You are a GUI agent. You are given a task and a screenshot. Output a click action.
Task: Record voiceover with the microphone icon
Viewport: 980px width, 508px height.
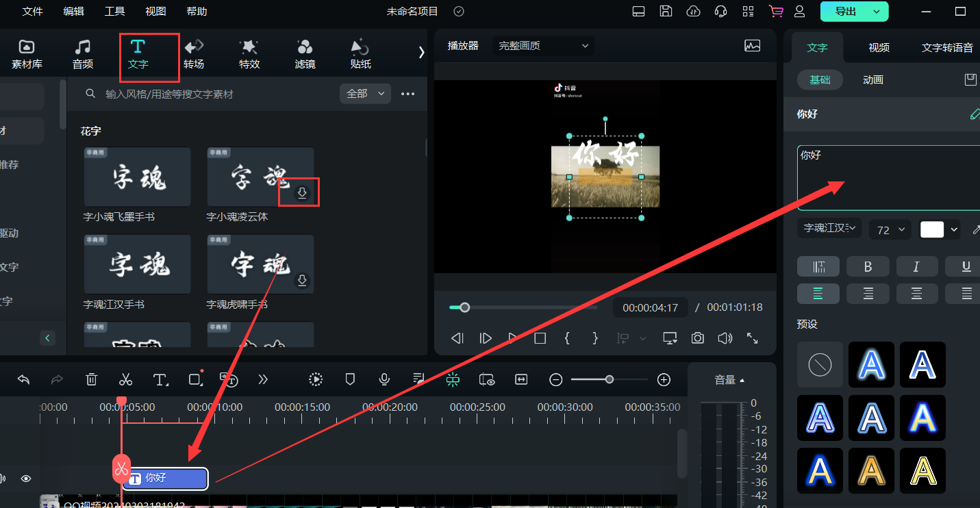tap(384, 379)
